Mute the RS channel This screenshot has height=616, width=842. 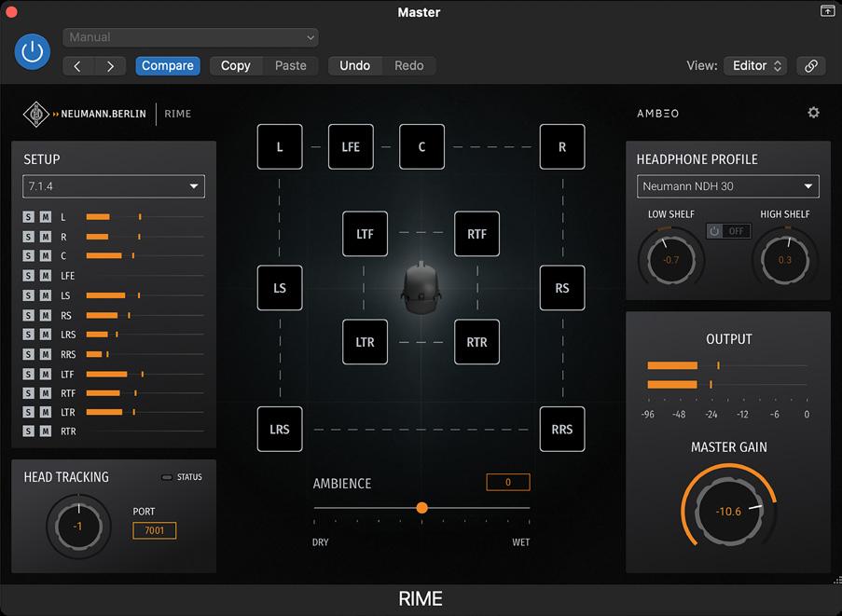pyautogui.click(x=46, y=316)
